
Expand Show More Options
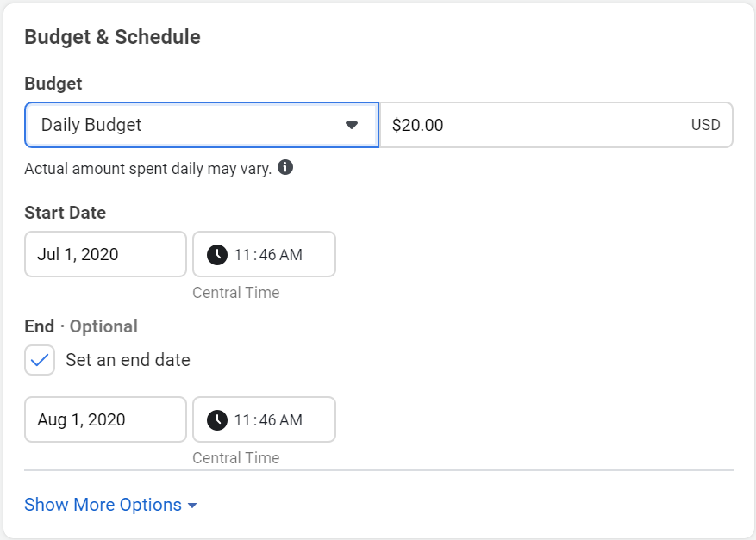110,505
